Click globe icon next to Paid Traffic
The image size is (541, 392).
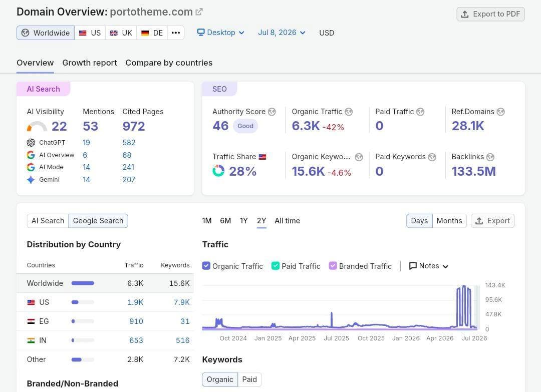pos(420,112)
